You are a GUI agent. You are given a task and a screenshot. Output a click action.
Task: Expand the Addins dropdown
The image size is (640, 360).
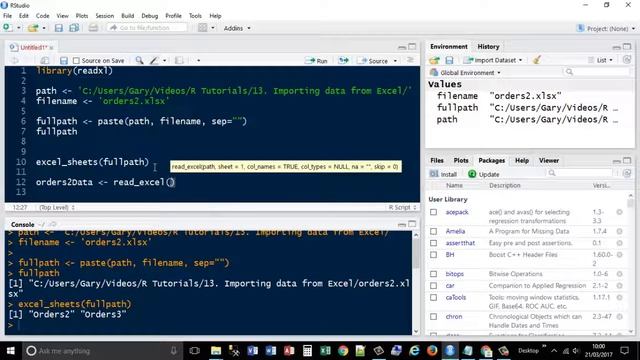[237, 28]
